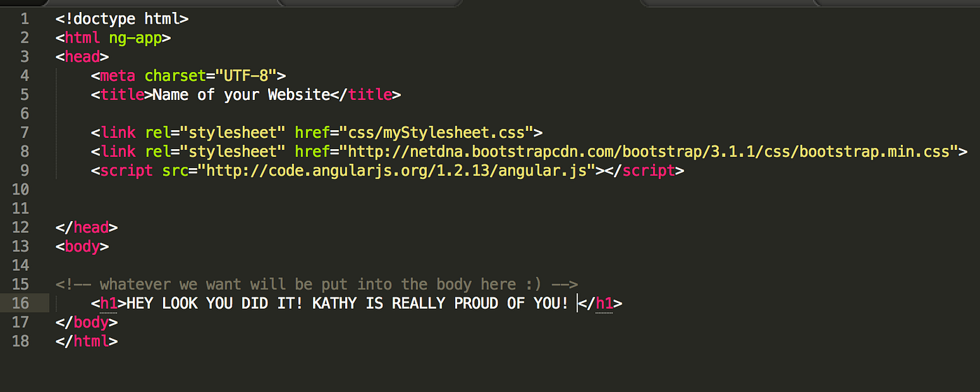Viewport: 980px width, 392px height.
Task: Click gutter line number 11
Action: point(21,209)
